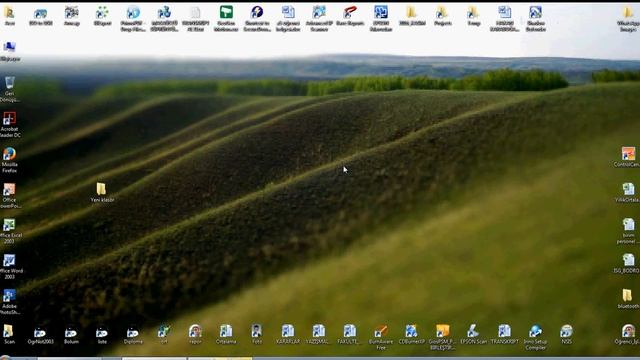The height and width of the screenshot is (360, 640).
Task: Open the Foto shortcut icon
Action: coord(257,335)
